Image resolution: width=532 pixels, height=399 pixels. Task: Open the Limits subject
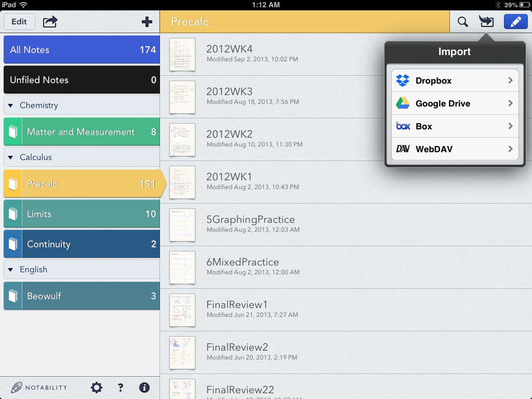point(82,214)
